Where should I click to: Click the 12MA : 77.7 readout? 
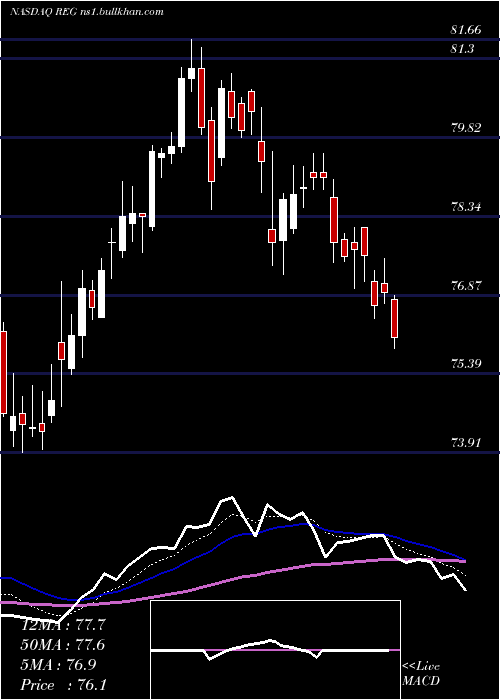pyautogui.click(x=64, y=625)
